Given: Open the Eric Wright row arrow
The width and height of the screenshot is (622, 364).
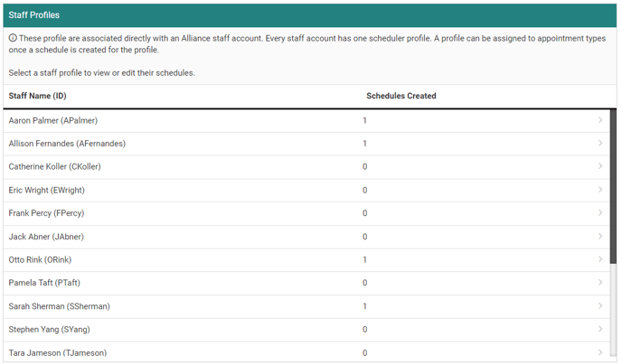Looking at the screenshot, I should tap(600, 190).
